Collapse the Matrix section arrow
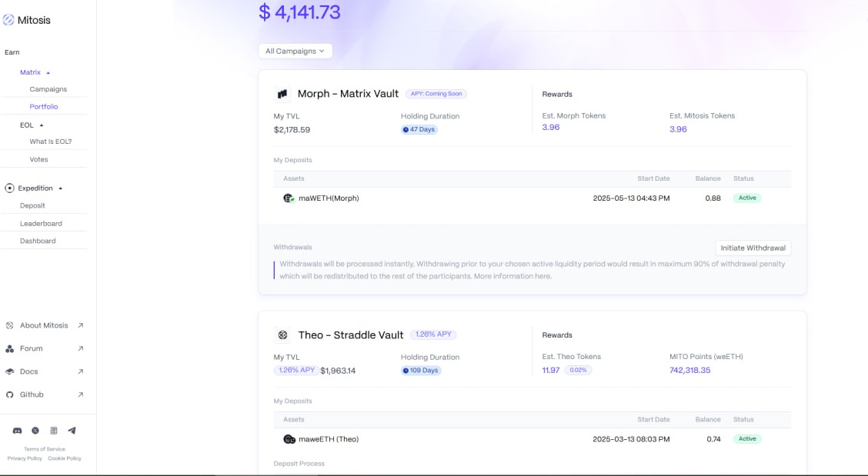Screen dimensions: 868x476 (48, 72)
